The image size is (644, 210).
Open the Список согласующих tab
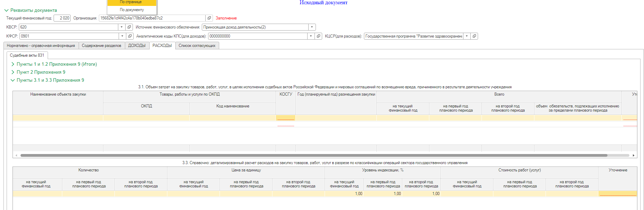pyautogui.click(x=197, y=46)
